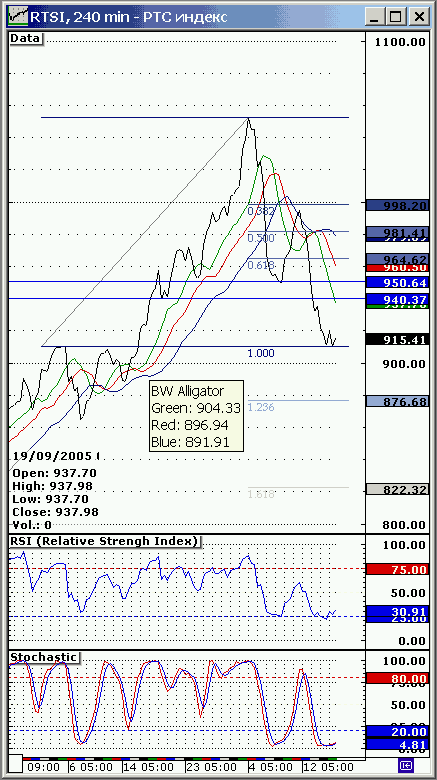
Task: Maximize the RTSI chart window
Action: tap(397, 17)
